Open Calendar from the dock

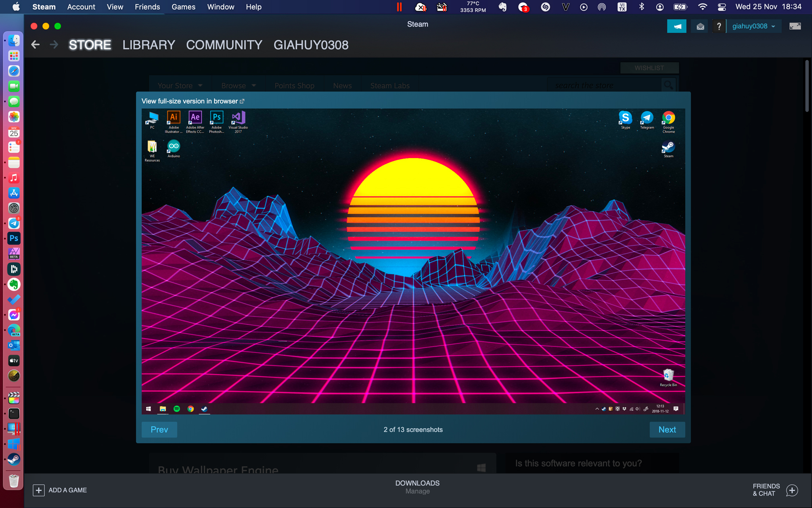[14, 132]
